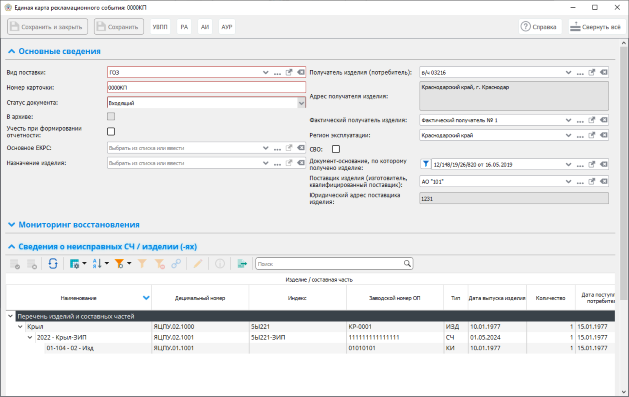Collapse the 2022 - Крыл-ЗИП tree node
Screen dimensions: 629x397
[x=30, y=338]
